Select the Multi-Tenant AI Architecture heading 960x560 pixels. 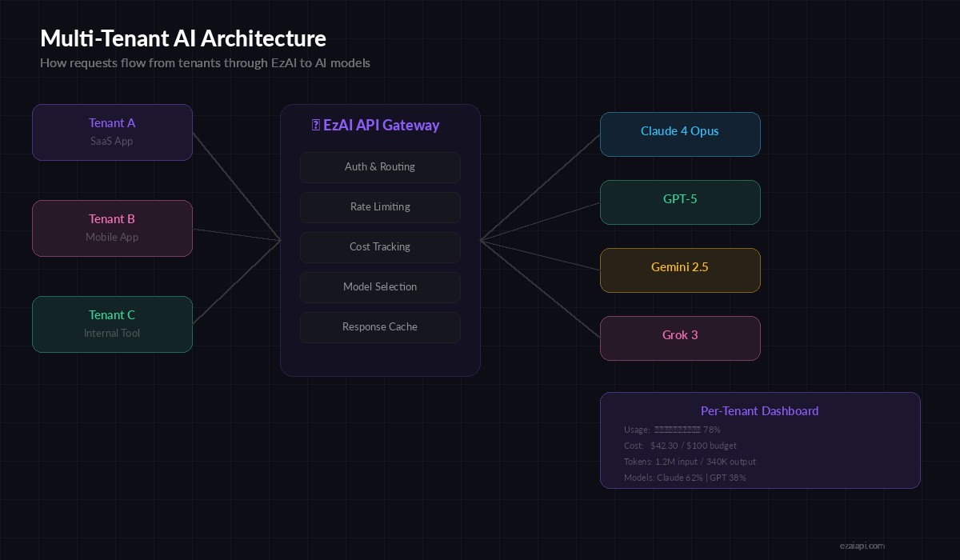183,38
